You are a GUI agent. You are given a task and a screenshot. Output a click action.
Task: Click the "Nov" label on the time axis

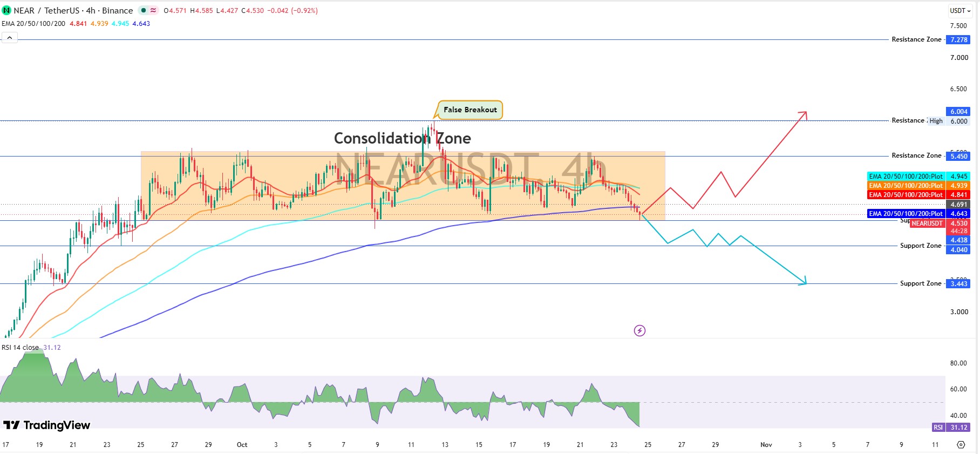[x=766, y=445]
